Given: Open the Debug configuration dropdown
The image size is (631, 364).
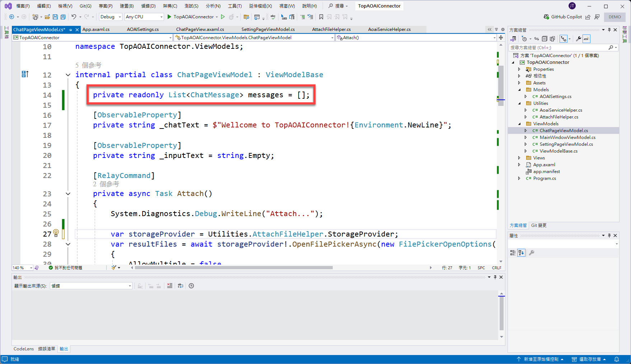Looking at the screenshot, I should coord(111,17).
